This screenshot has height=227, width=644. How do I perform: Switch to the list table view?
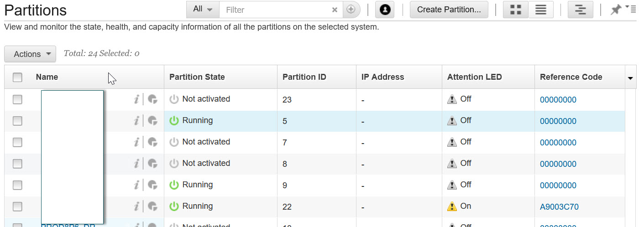point(541,10)
